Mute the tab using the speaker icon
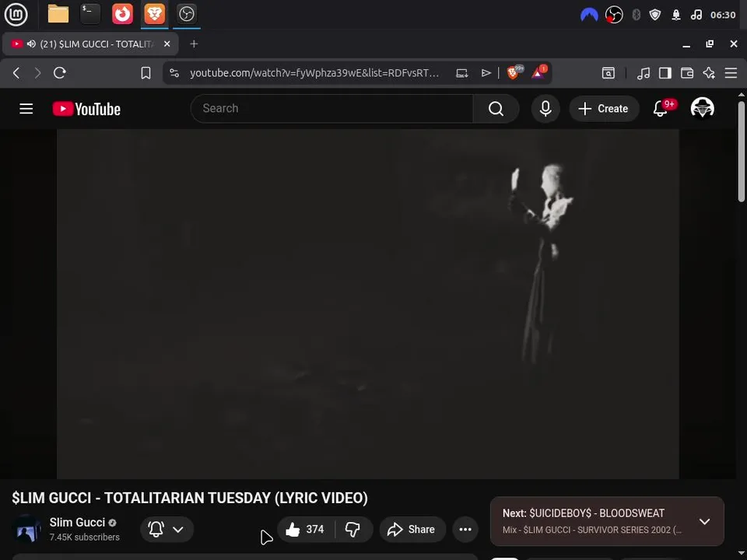This screenshot has height=560, width=747. [x=31, y=44]
